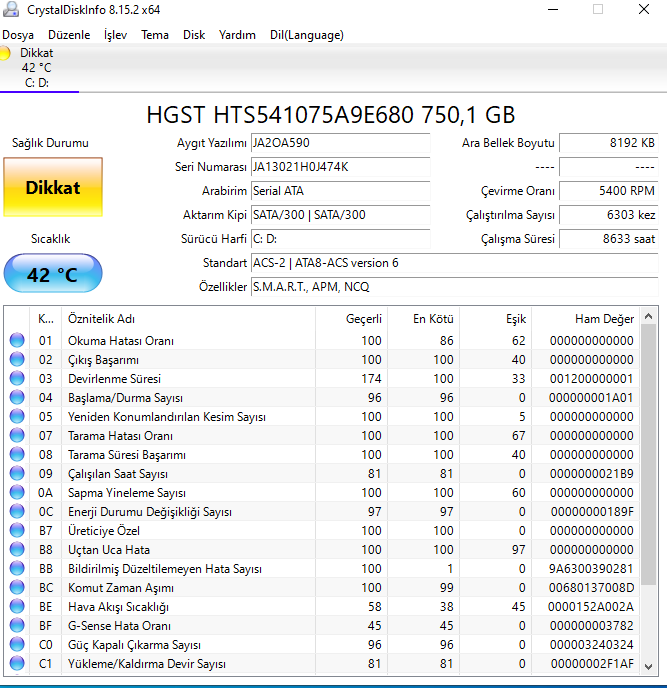Open the Dosya menu
Screen dimensions: 667x688
coord(18,35)
